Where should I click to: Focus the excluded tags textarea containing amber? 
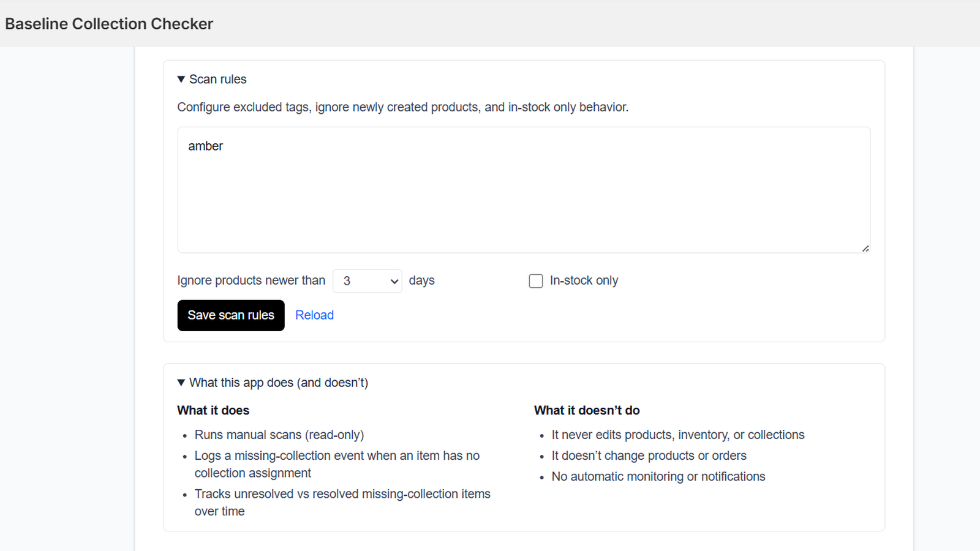coord(524,190)
